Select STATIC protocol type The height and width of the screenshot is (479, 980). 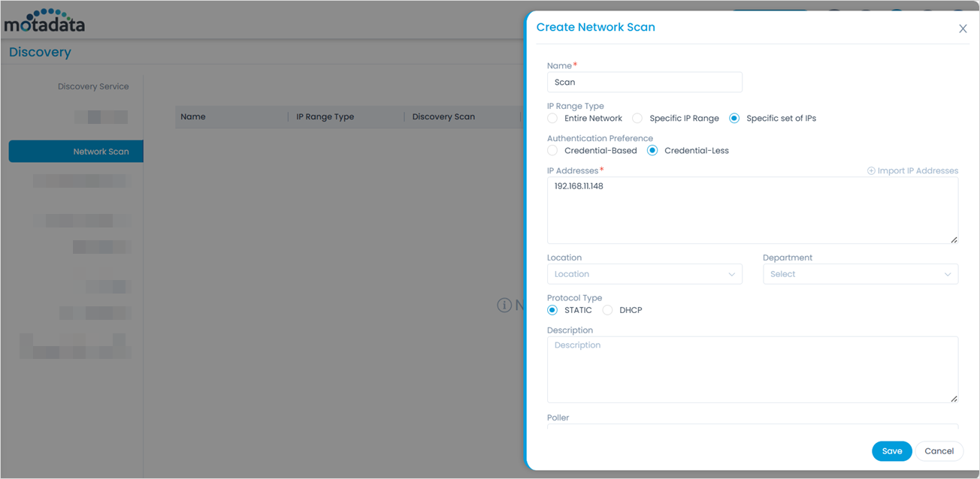tap(552, 310)
